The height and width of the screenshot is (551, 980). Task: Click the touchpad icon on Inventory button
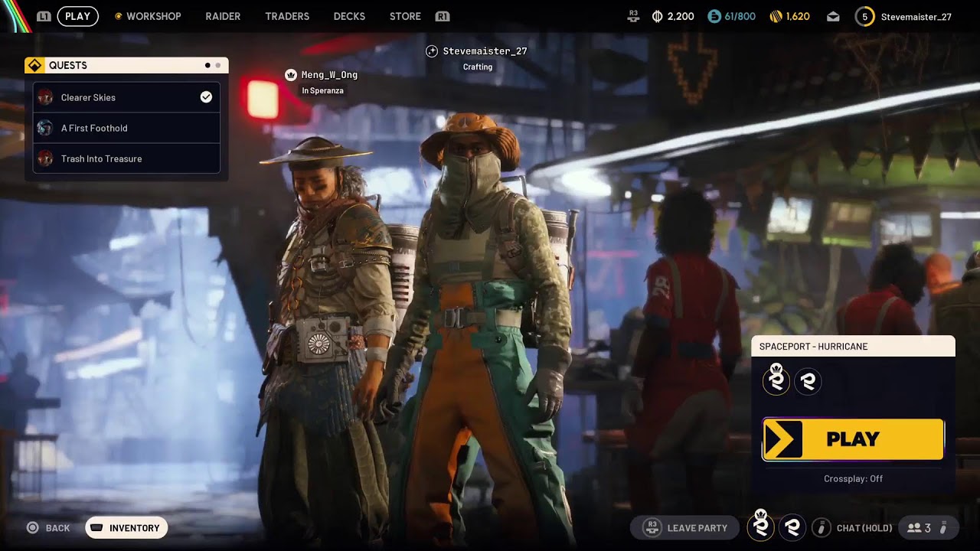(x=96, y=528)
